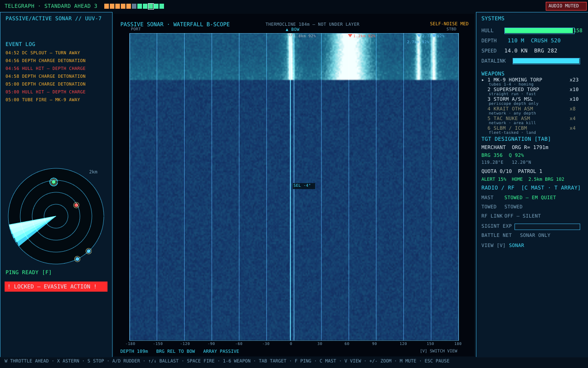Switch view using VIEW [V] SONAR

pyautogui.click(x=503, y=246)
